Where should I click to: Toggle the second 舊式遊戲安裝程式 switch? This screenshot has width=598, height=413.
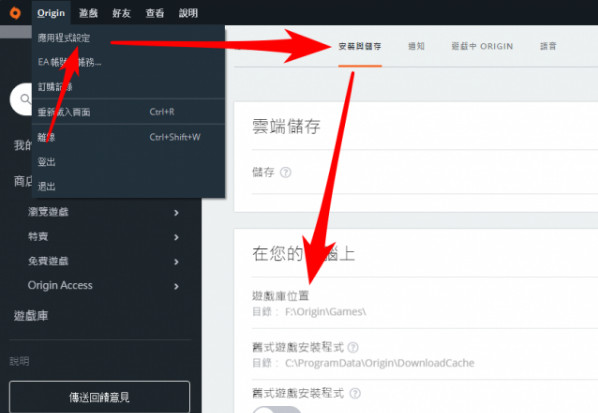point(277,410)
